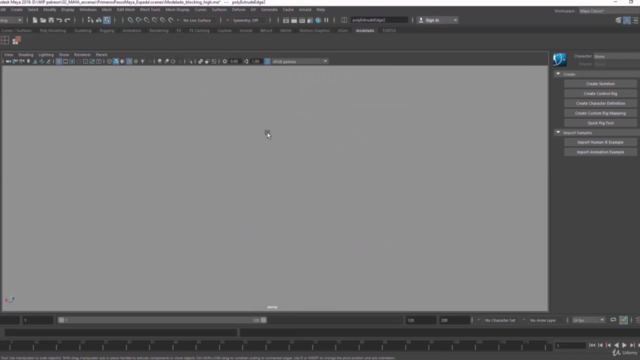
Task: Open the render settings icon
Action: click(x=310, y=20)
